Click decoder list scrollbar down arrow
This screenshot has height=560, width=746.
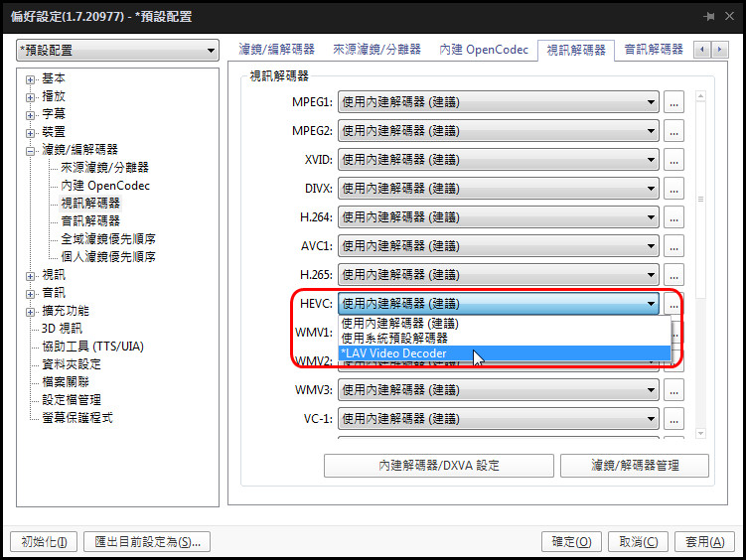(x=700, y=433)
